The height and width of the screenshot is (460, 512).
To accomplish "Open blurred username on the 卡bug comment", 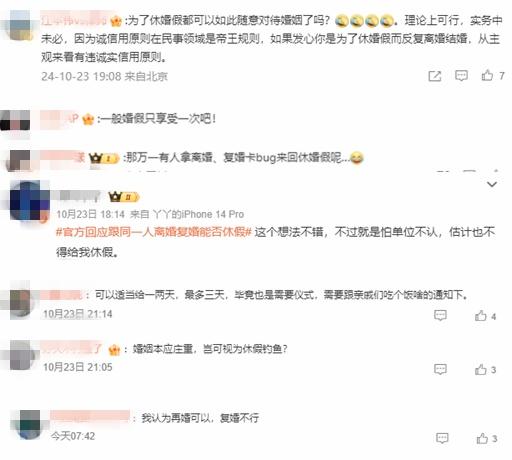I will (62, 157).
